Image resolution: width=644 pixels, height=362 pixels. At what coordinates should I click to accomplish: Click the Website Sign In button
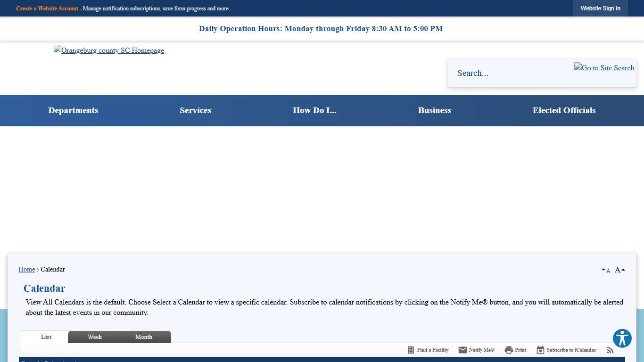pyautogui.click(x=600, y=8)
